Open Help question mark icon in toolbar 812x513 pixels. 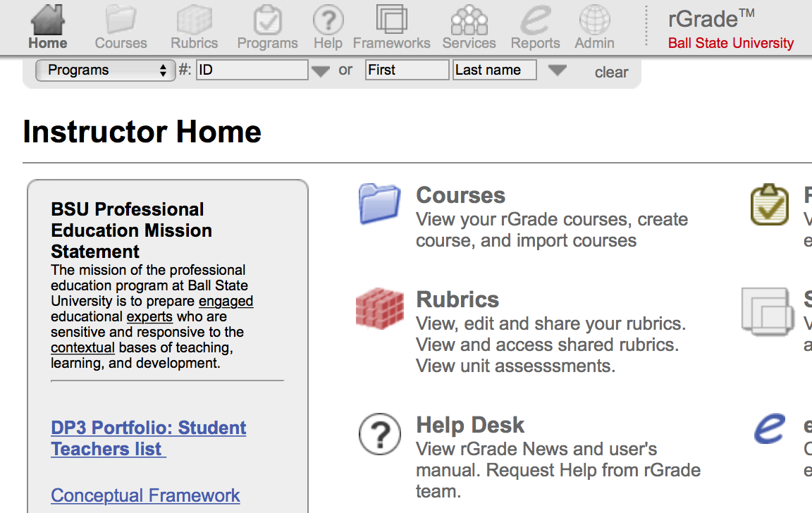pyautogui.click(x=328, y=20)
